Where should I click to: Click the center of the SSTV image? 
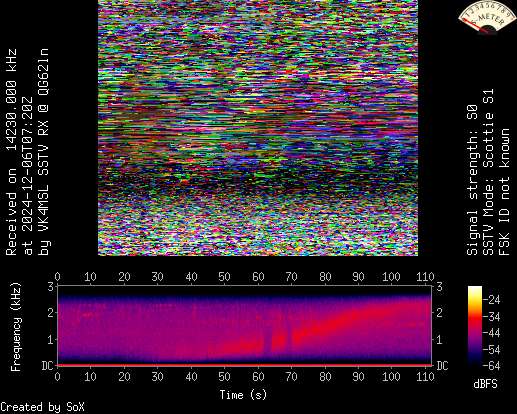click(x=258, y=128)
